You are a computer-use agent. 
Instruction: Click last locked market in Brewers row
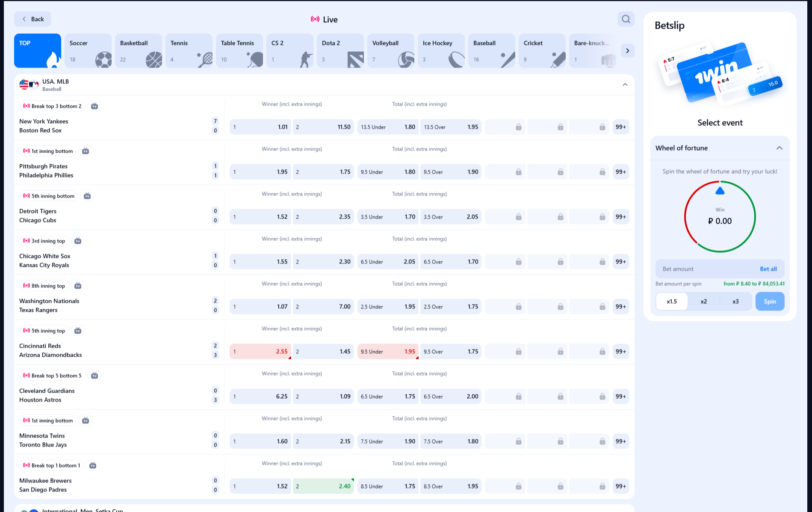[x=589, y=486]
